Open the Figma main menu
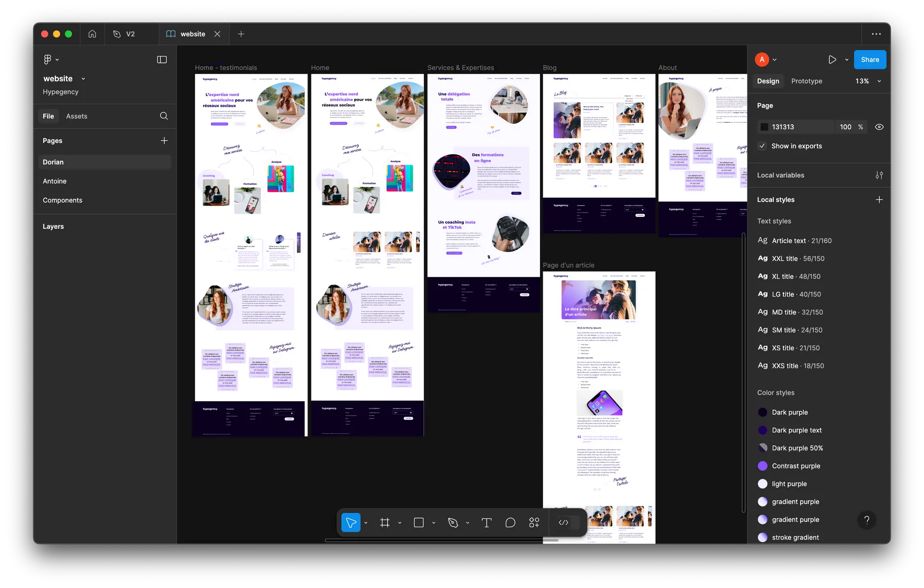Image resolution: width=924 pixels, height=588 pixels. pos(51,59)
